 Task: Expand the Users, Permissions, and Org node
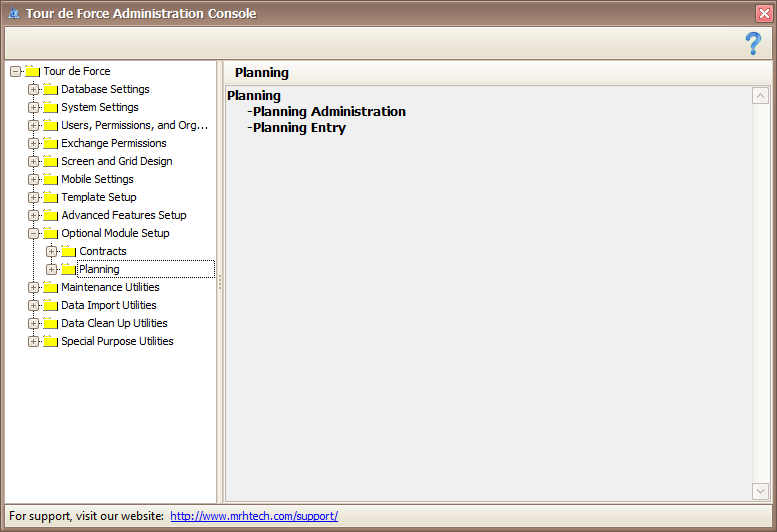click(x=33, y=125)
